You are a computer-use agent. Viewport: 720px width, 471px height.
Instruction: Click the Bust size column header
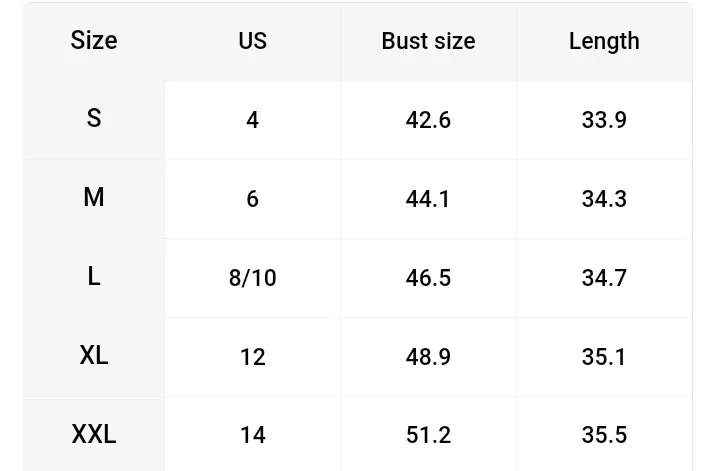pyautogui.click(x=428, y=41)
